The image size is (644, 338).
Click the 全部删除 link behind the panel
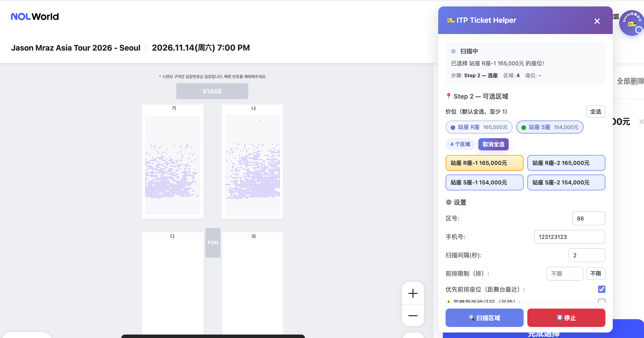click(630, 81)
